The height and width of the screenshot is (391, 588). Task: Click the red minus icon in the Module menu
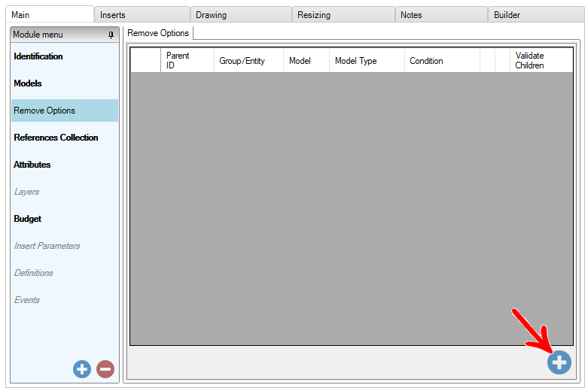(x=105, y=369)
